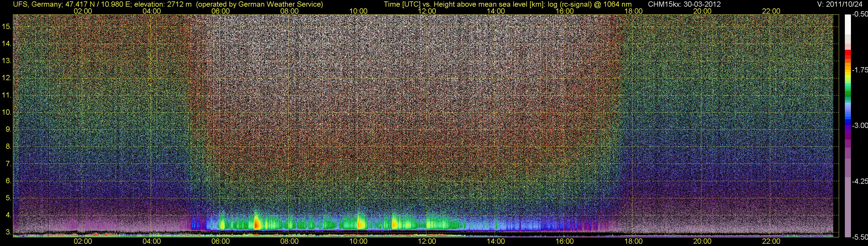Select the 18:00 tick on top time axis
The height and width of the screenshot is (246, 868).
click(633, 11)
